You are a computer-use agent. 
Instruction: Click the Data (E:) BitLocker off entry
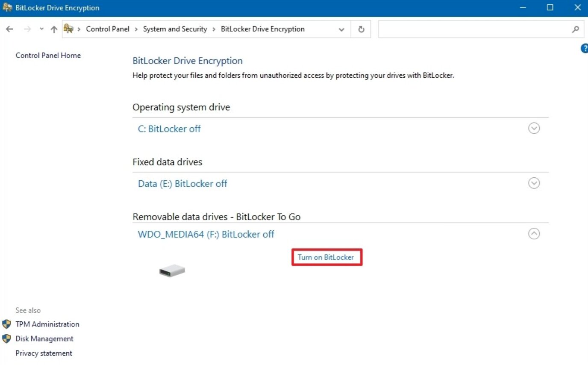point(182,184)
